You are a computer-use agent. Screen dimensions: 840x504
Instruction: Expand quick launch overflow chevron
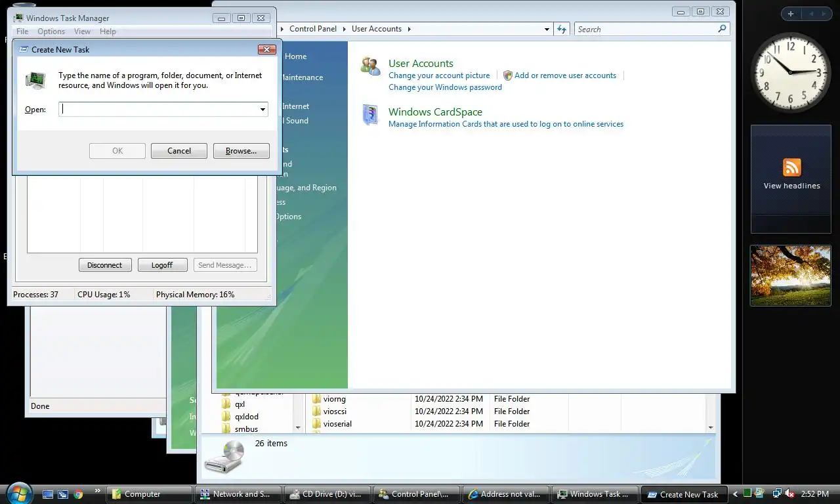point(98,490)
